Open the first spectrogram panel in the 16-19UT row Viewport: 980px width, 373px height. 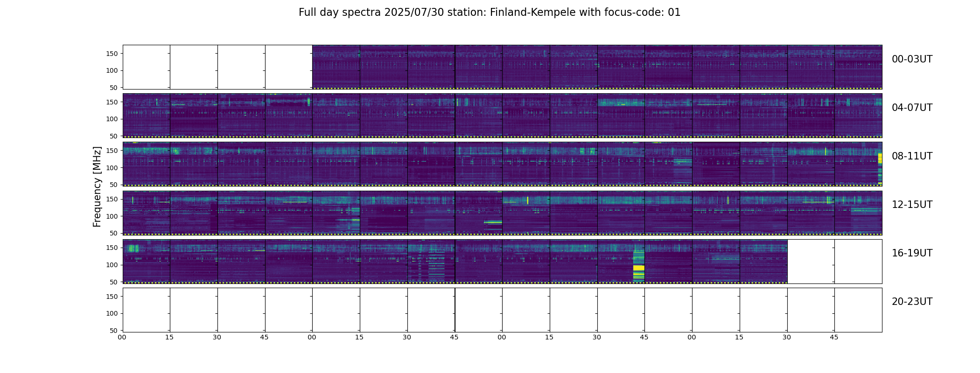pyautogui.click(x=147, y=261)
